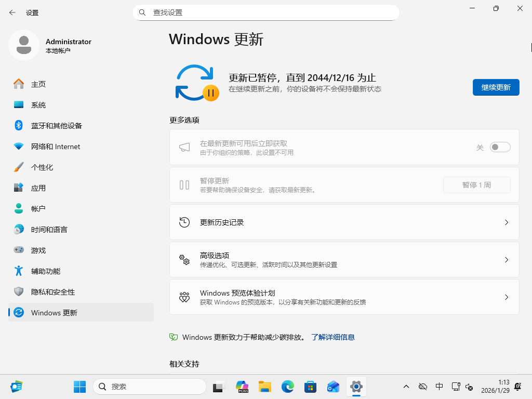Launch Microsoft Edge from the taskbar

(287, 387)
